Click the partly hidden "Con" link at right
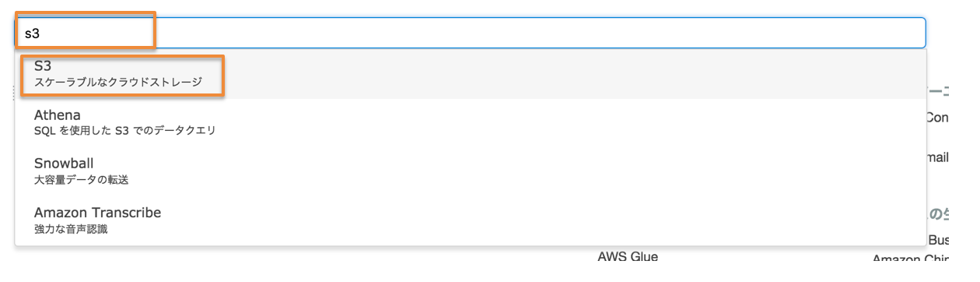Image resolution: width=980 pixels, height=282 pixels. 936,118
